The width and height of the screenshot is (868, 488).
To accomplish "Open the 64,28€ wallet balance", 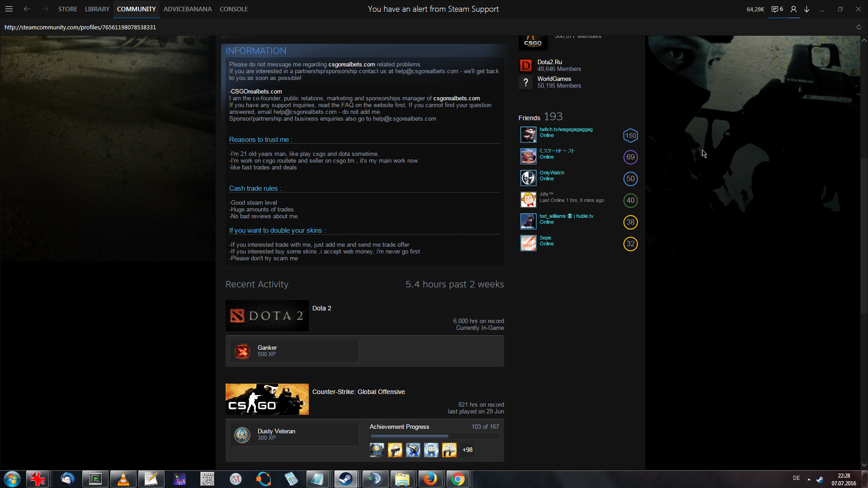I will (755, 9).
